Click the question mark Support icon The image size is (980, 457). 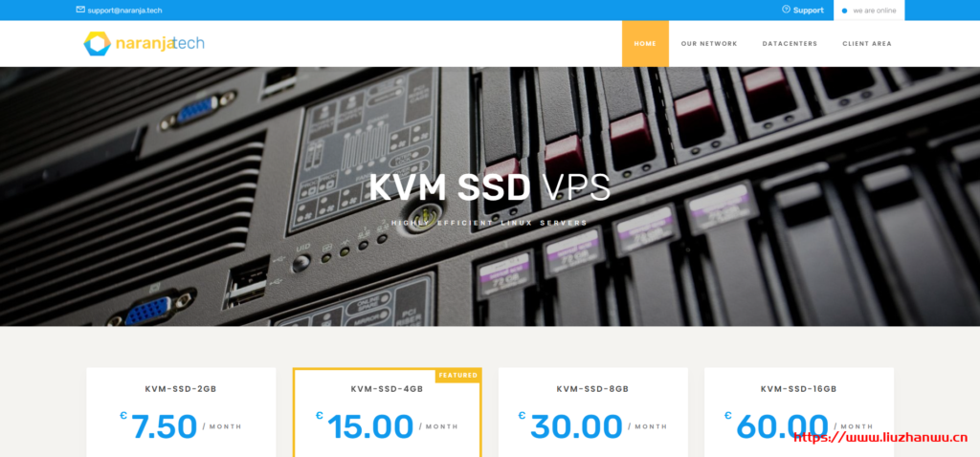click(786, 10)
